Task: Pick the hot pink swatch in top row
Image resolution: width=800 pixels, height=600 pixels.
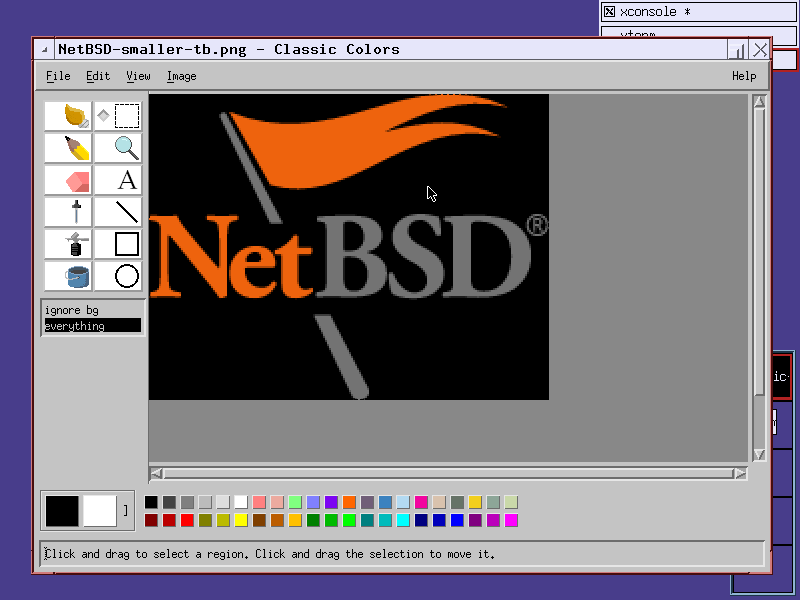Action: pyautogui.click(x=421, y=502)
